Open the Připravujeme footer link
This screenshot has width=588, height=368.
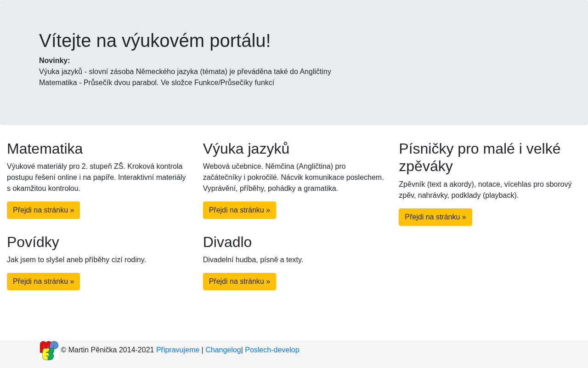[x=178, y=350]
